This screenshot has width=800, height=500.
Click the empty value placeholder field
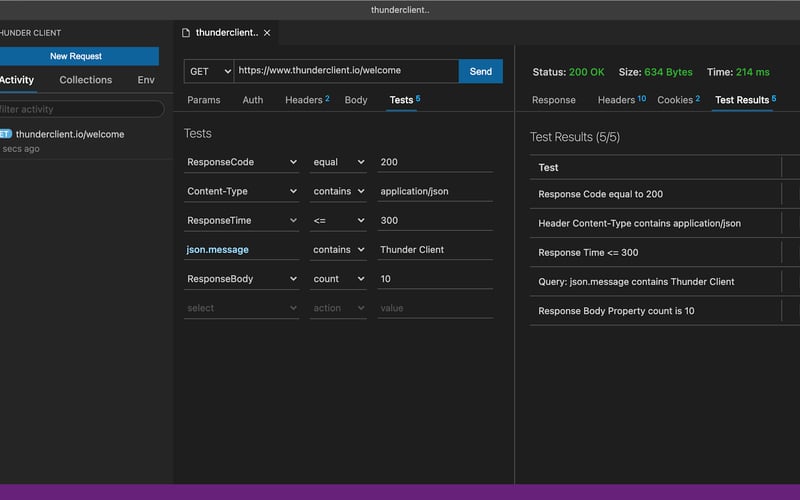[435, 308]
